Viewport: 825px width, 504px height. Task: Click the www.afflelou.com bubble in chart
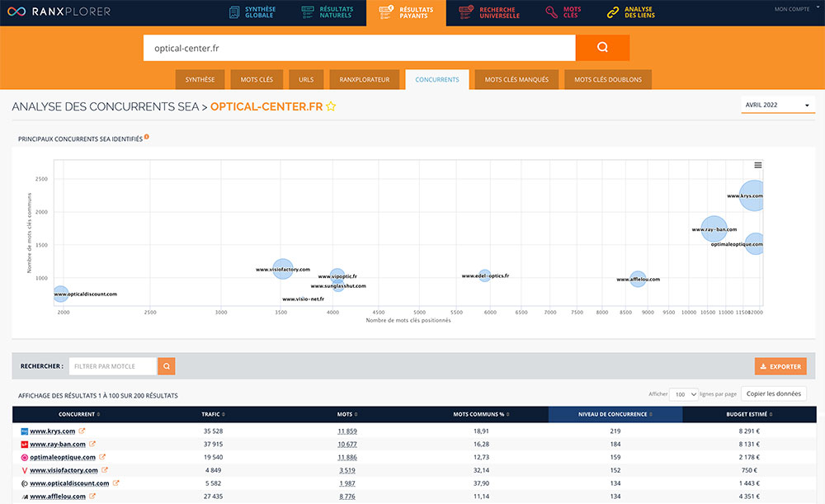point(638,279)
